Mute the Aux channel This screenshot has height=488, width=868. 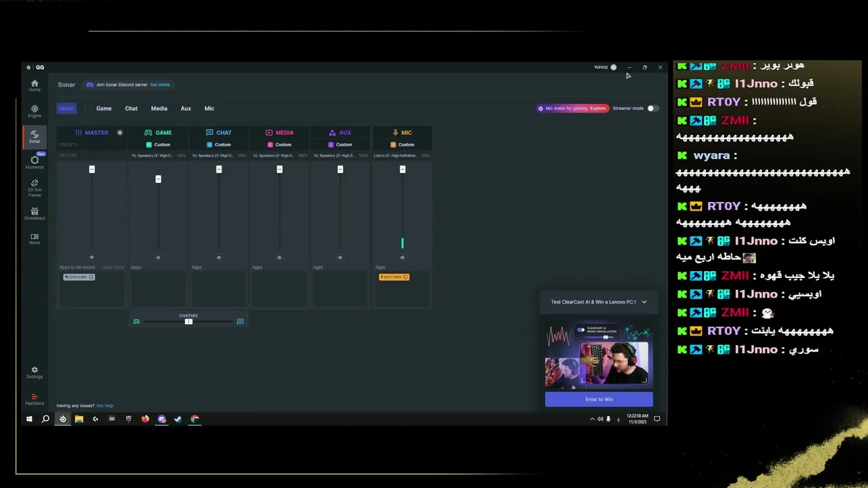click(x=340, y=257)
